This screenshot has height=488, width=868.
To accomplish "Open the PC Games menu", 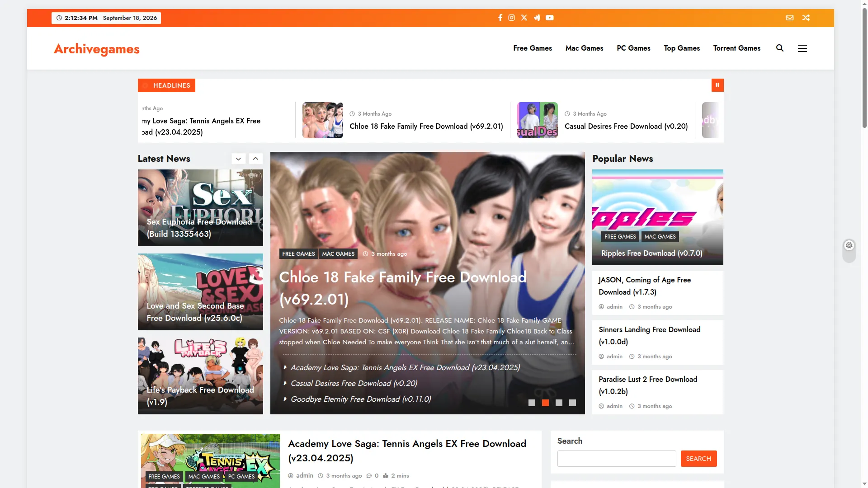I will (633, 48).
